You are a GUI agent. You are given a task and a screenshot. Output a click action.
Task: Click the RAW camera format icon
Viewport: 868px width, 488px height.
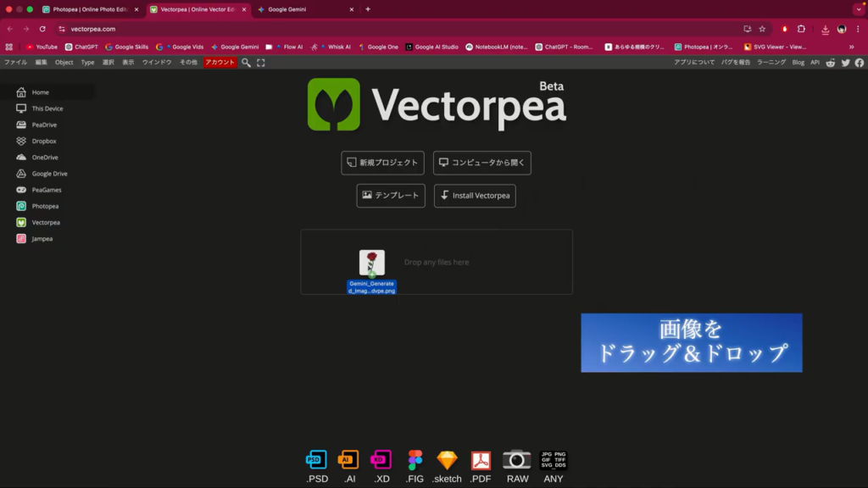pyautogui.click(x=517, y=460)
